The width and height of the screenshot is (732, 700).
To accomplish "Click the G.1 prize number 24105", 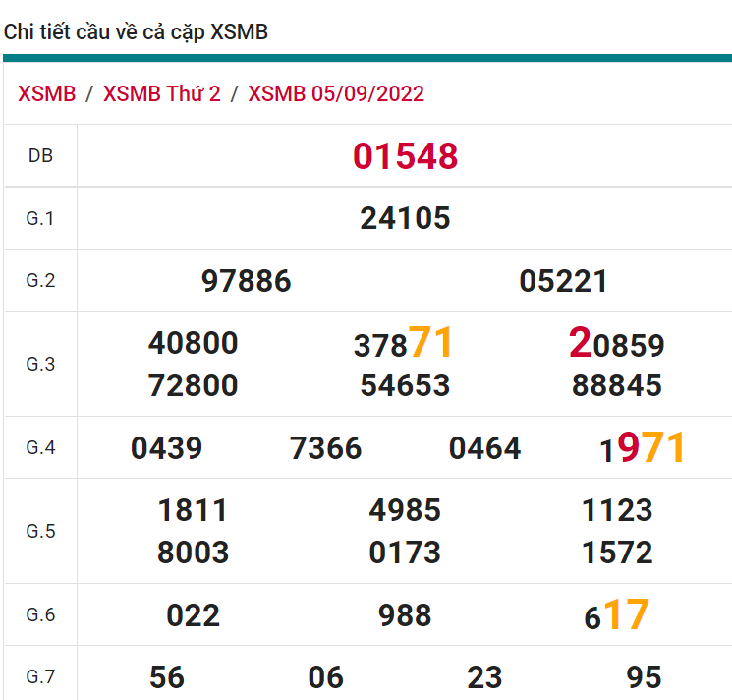I will click(x=405, y=218).
